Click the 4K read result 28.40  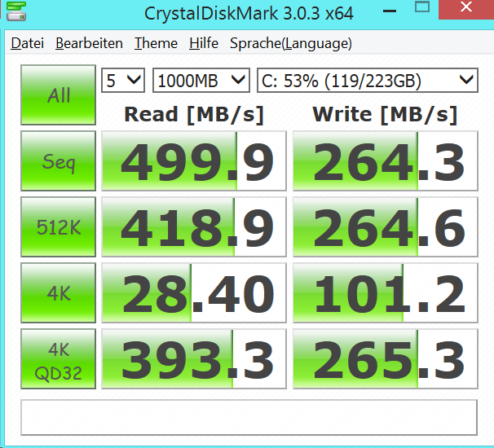coord(194,292)
